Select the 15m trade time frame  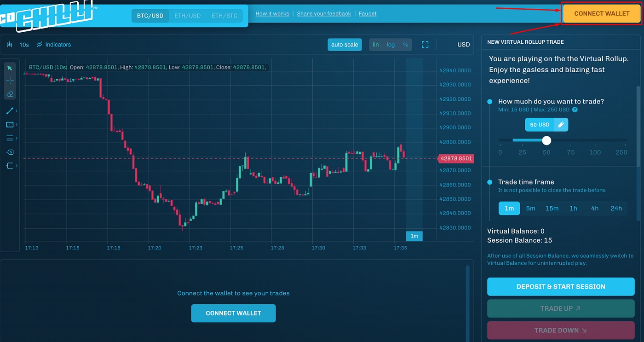(x=552, y=209)
